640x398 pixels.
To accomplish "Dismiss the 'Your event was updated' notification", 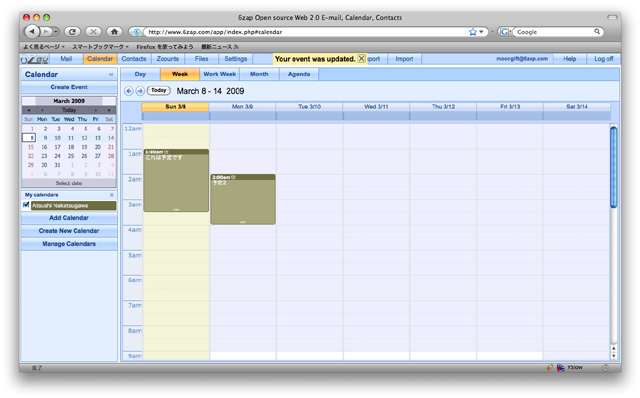I will point(362,59).
